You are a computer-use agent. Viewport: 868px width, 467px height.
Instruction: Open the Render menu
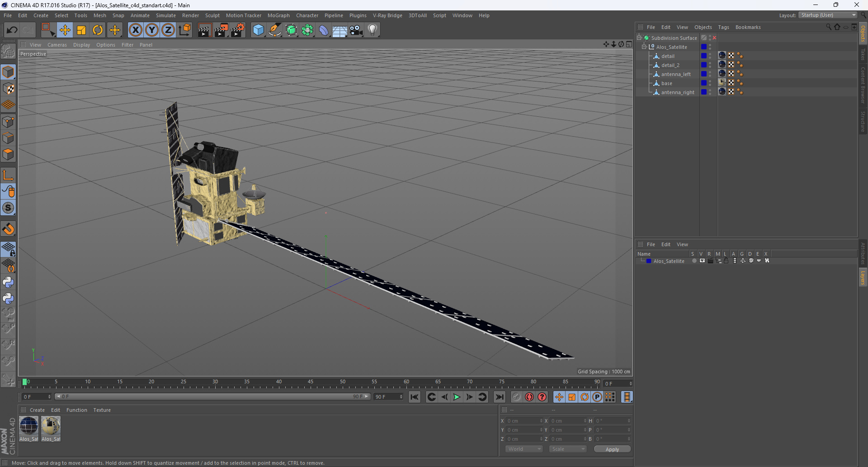(190, 15)
